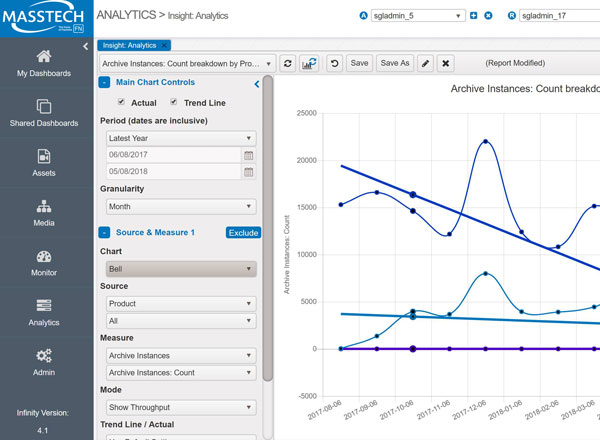The height and width of the screenshot is (440, 600).
Task: Open My Dashboards from sidebar
Action: pos(44,64)
